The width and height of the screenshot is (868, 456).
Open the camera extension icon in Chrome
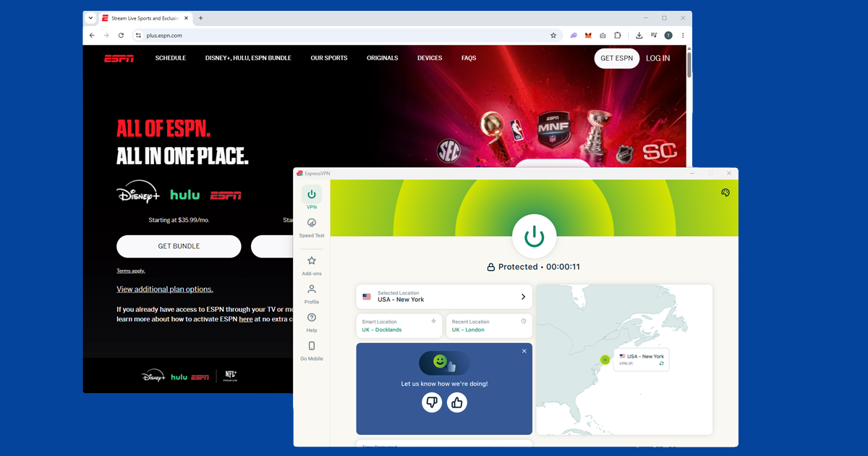pyautogui.click(x=603, y=35)
